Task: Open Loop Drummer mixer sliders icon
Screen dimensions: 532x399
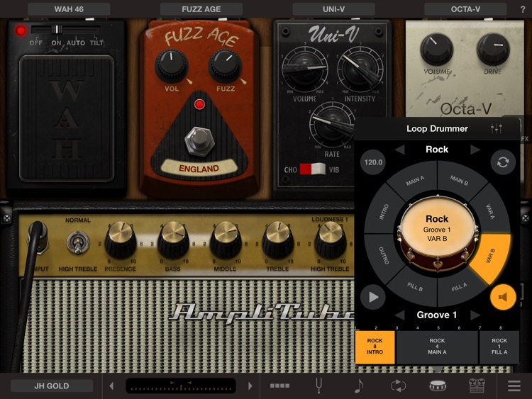Action: pos(496,128)
